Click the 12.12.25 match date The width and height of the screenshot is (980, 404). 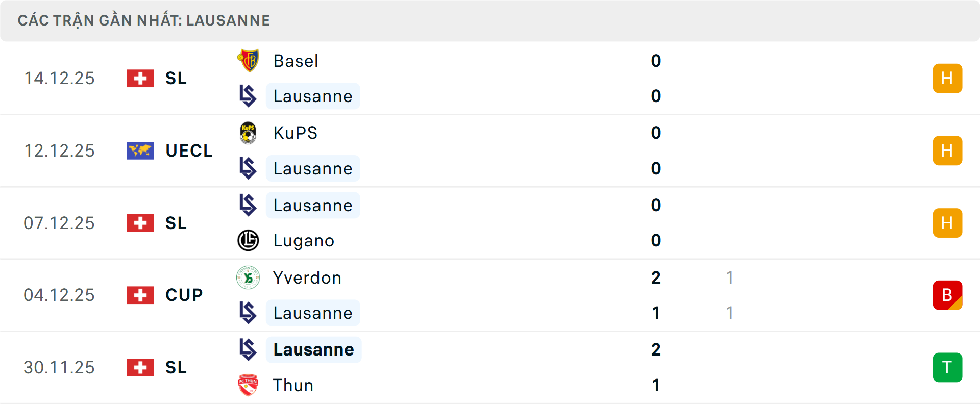click(59, 150)
